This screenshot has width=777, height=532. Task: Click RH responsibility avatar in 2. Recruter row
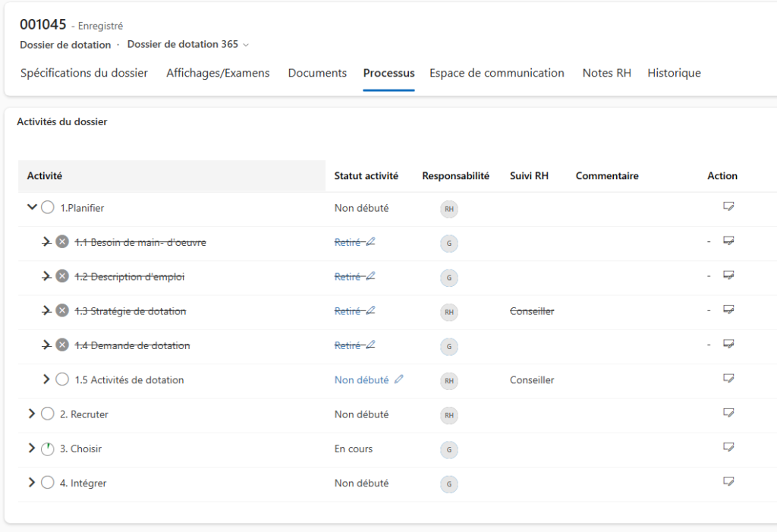pyautogui.click(x=449, y=415)
